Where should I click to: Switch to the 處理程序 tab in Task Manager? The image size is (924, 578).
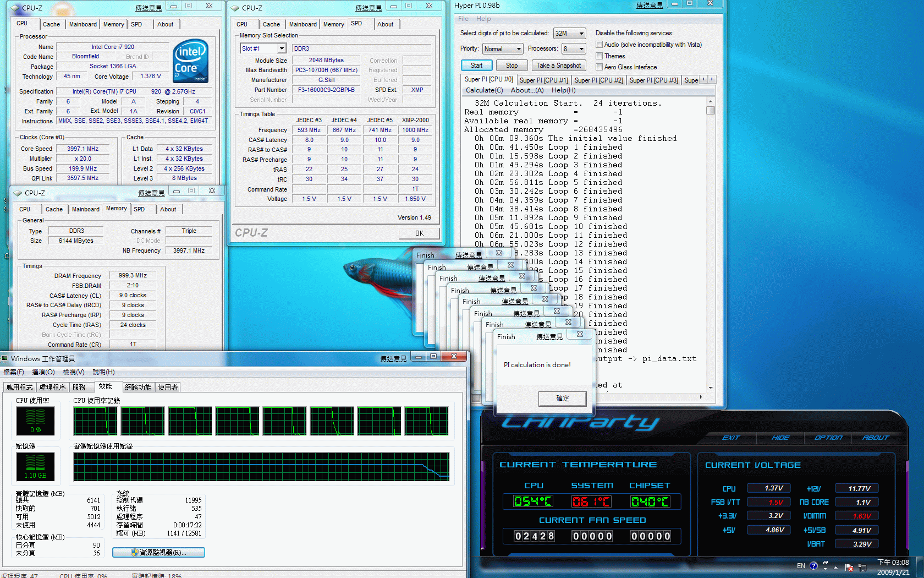52,388
